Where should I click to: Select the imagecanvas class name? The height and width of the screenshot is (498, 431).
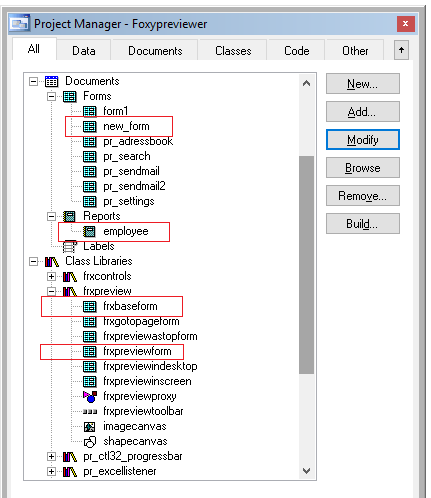point(135,426)
